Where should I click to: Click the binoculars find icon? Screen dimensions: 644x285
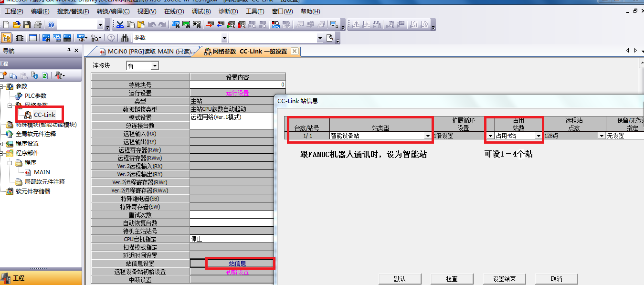pyautogui.click(x=125, y=38)
